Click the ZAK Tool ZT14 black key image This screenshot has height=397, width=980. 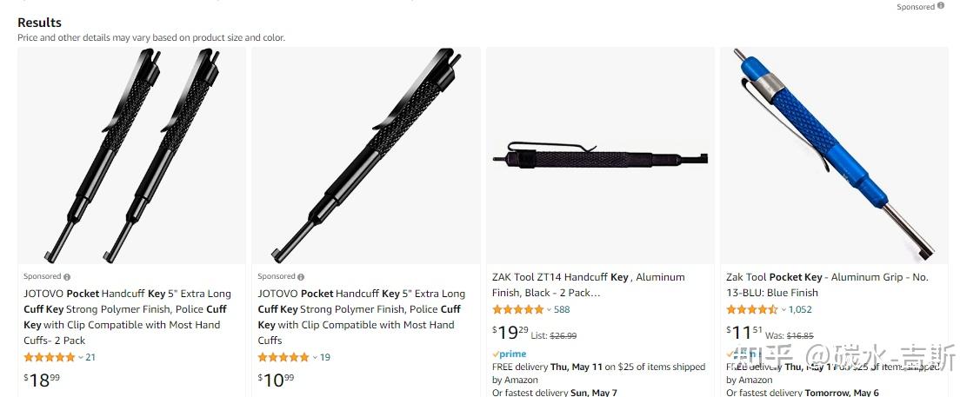pos(600,156)
